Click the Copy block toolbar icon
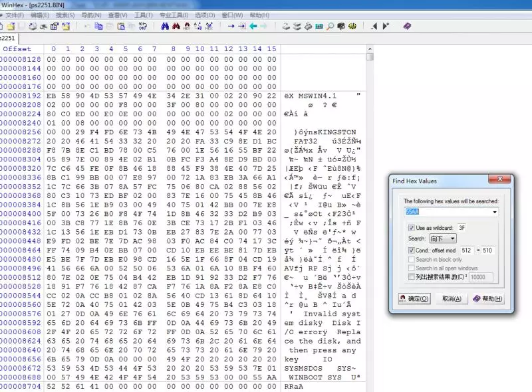The width and height of the screenshot is (532, 392). 99,27
